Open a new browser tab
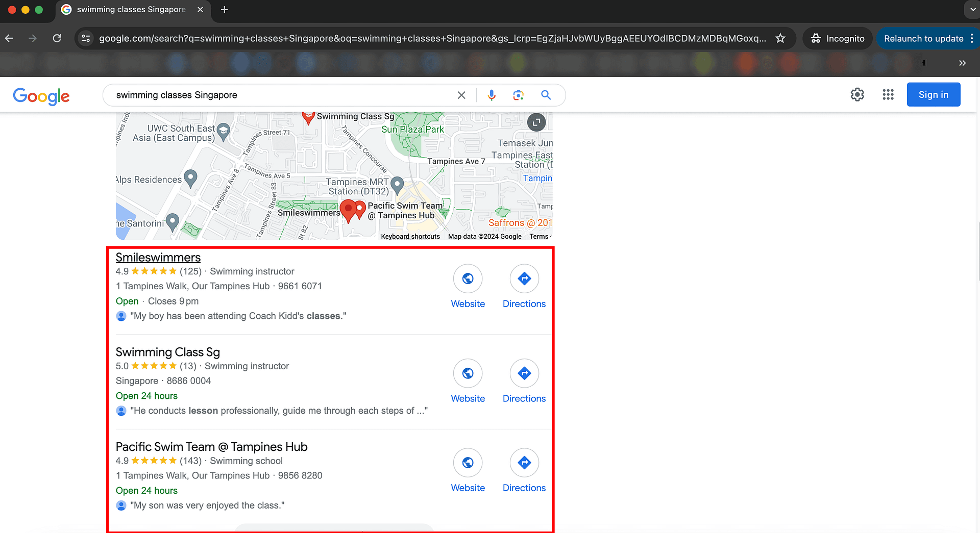 click(x=224, y=10)
